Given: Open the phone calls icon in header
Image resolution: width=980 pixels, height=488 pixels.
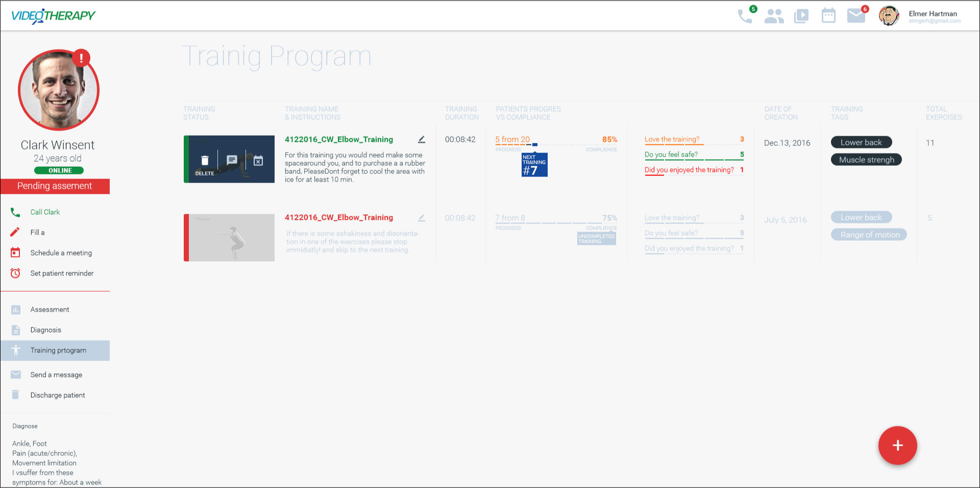Looking at the screenshot, I should 745,16.
